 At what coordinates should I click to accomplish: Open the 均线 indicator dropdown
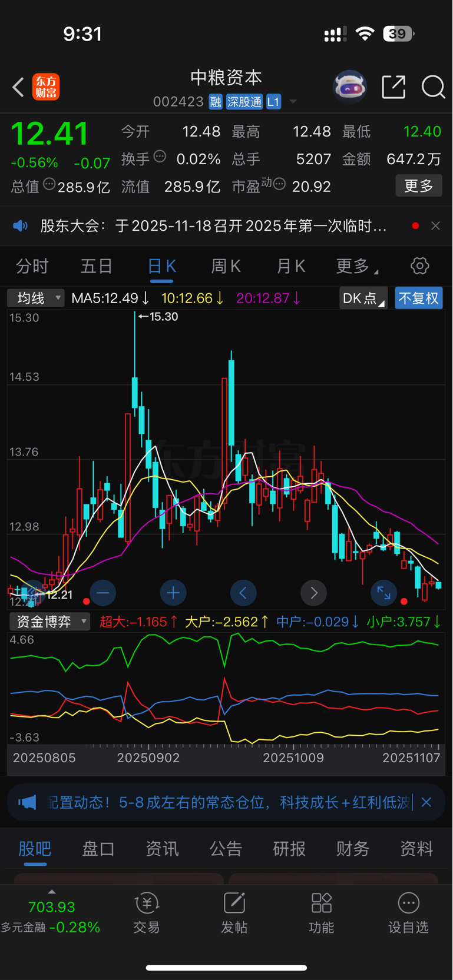[x=36, y=298]
